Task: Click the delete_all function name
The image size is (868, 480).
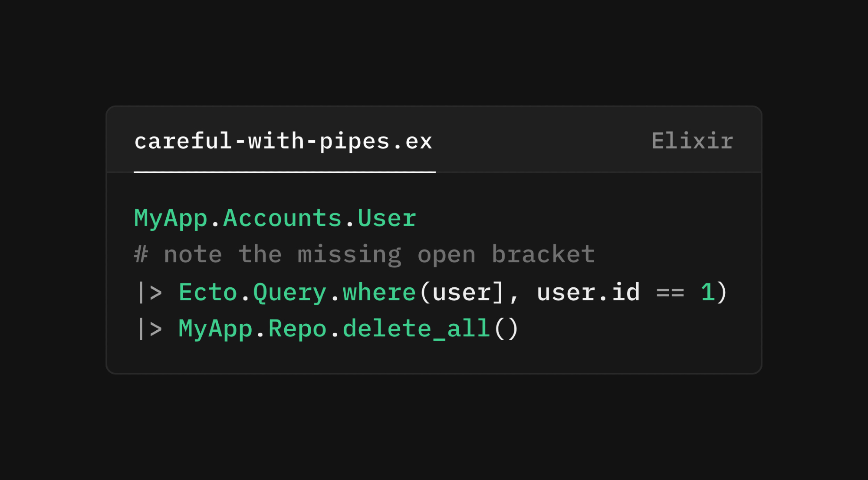Action: coord(417,329)
